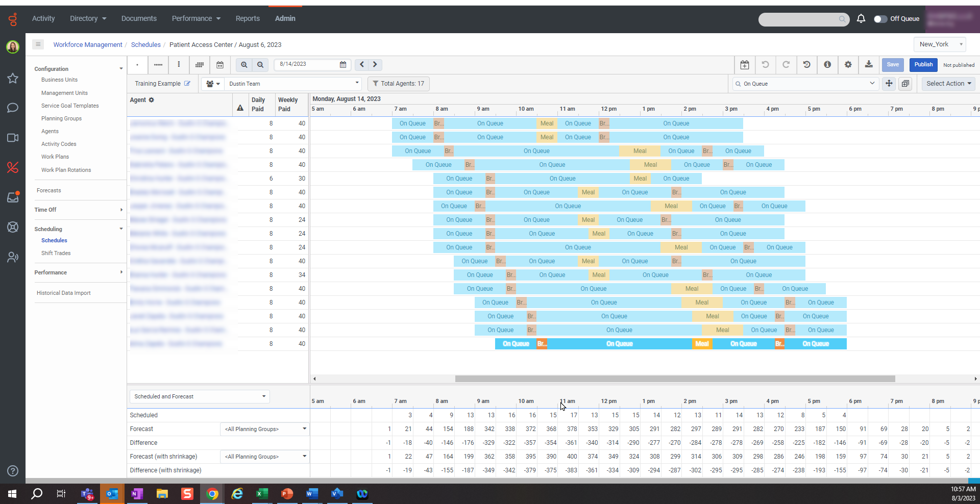Open the date picker calendar icon

coord(343,65)
